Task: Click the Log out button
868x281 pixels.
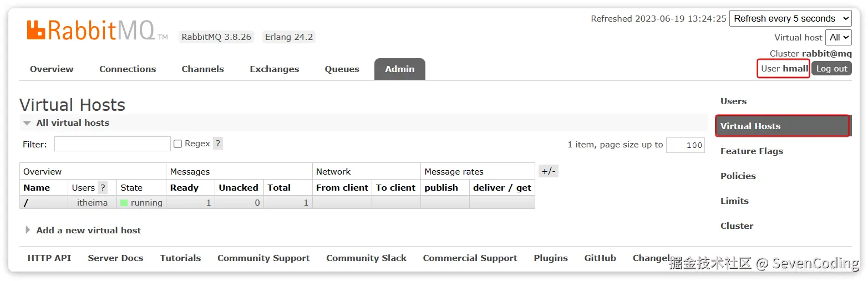Action: pyautogui.click(x=831, y=69)
